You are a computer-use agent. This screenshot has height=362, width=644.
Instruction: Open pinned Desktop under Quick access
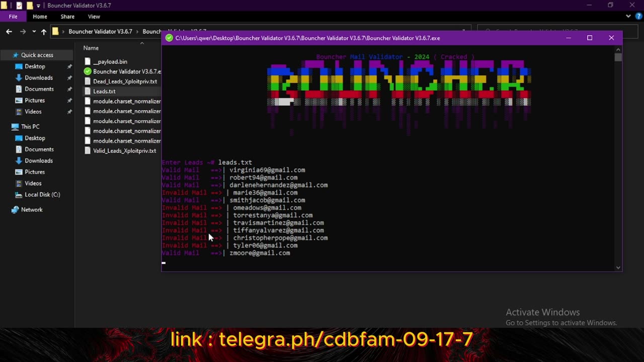[x=35, y=66]
